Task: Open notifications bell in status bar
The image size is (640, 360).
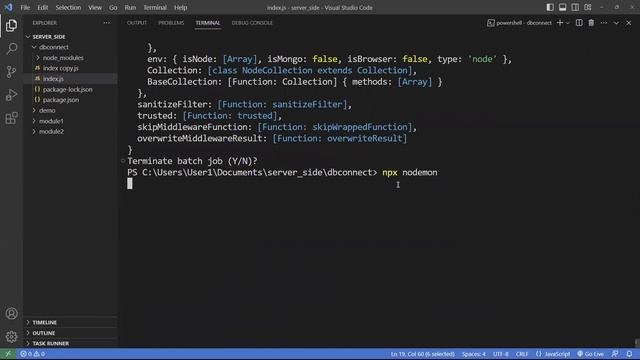Action: pos(629,354)
